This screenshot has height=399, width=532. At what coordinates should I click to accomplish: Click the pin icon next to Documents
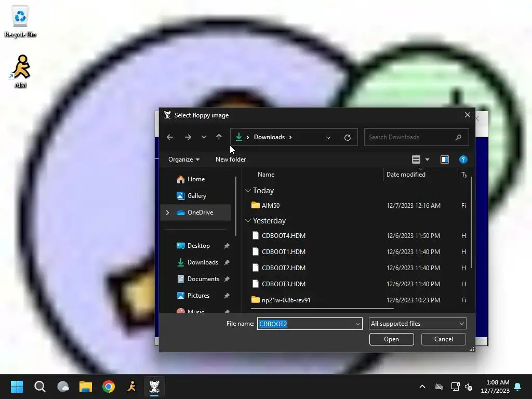[227, 279]
